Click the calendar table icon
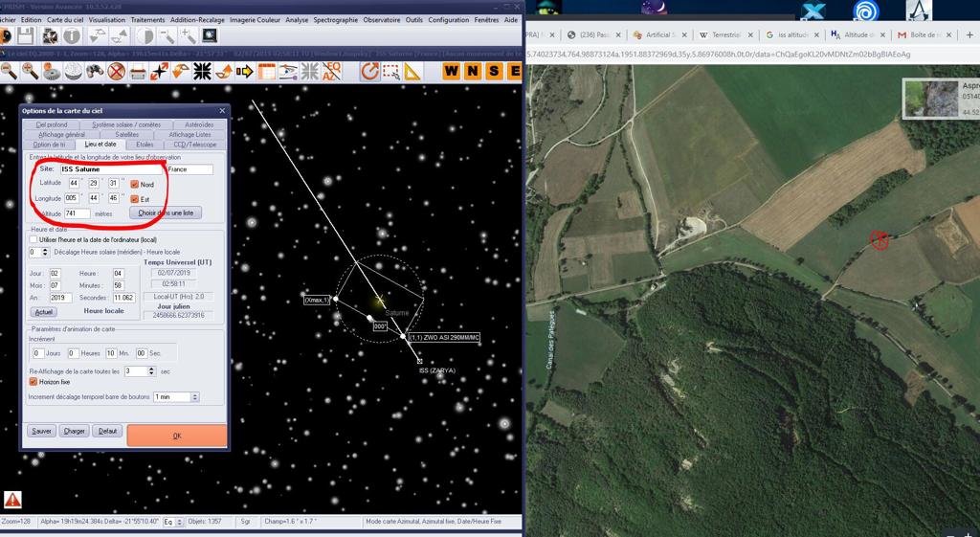980x537 pixels. coord(267,71)
